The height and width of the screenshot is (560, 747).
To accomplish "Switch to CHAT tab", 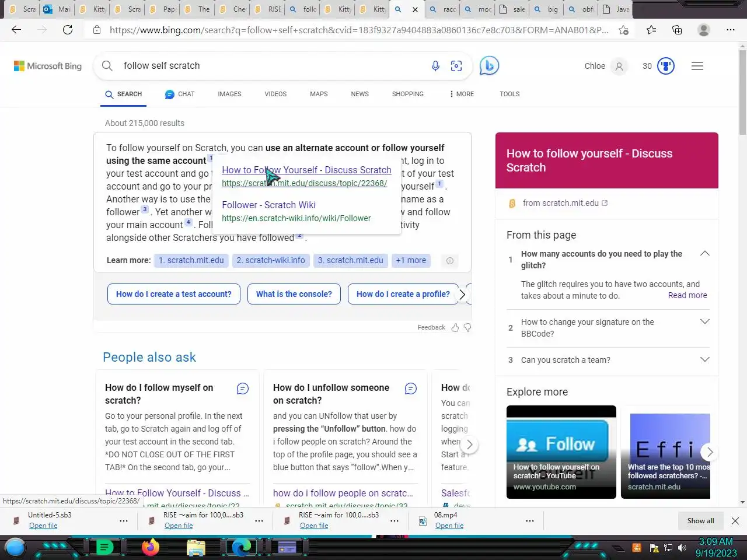I will pyautogui.click(x=180, y=94).
